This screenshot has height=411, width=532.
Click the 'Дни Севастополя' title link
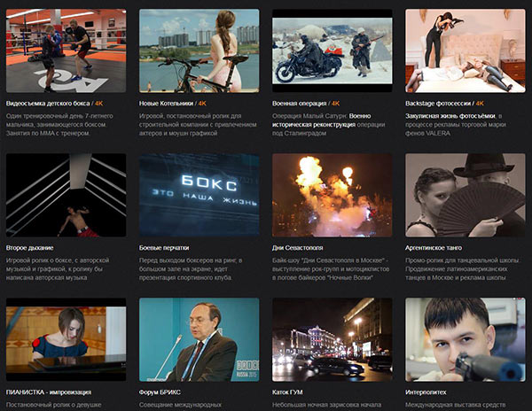coord(298,248)
